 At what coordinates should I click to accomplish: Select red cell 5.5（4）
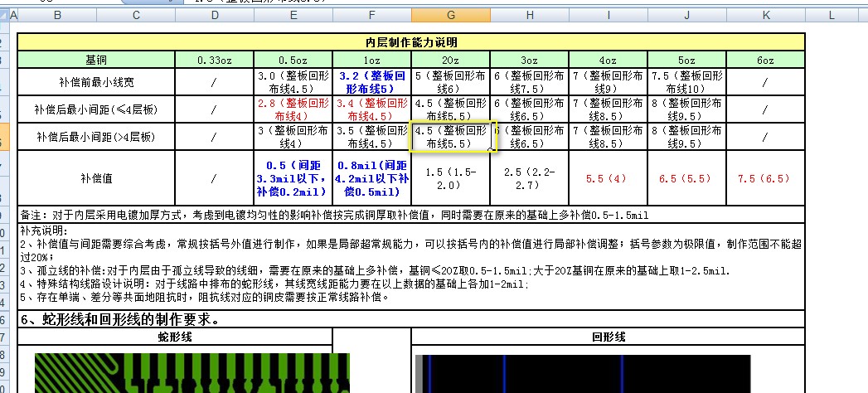coord(609,177)
